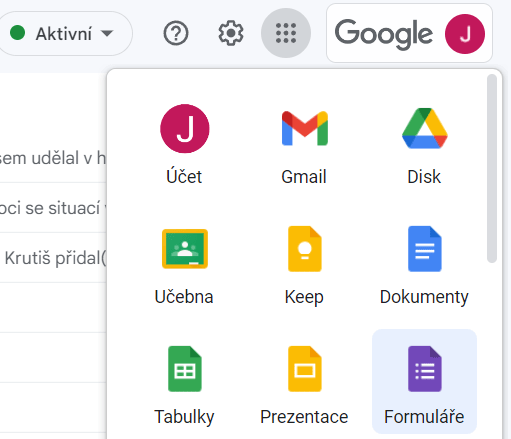This screenshot has height=439, width=511.
Task: Open Dokumenty from the apps panel
Action: click(424, 266)
